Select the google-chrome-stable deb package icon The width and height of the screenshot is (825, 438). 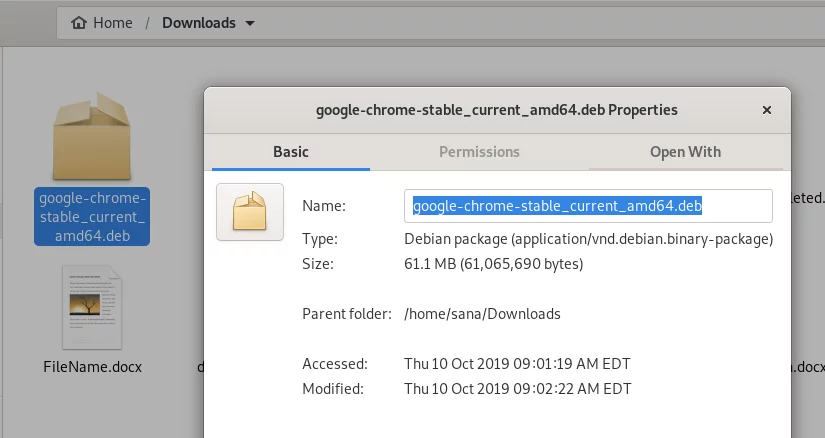(x=92, y=136)
